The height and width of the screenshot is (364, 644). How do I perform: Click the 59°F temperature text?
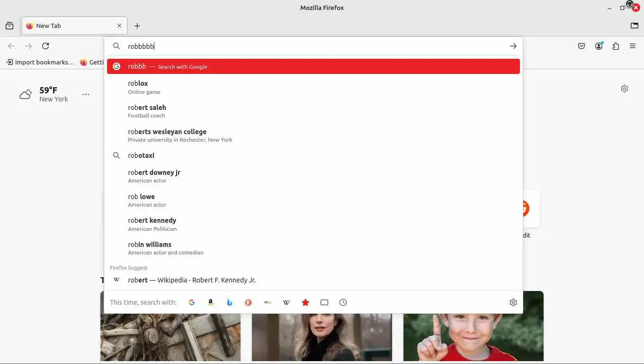pos(48,90)
